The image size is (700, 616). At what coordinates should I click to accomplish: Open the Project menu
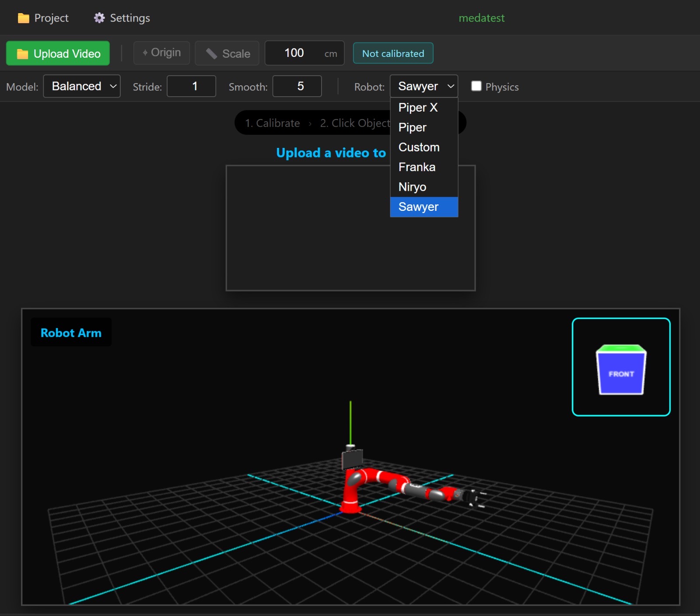(43, 18)
